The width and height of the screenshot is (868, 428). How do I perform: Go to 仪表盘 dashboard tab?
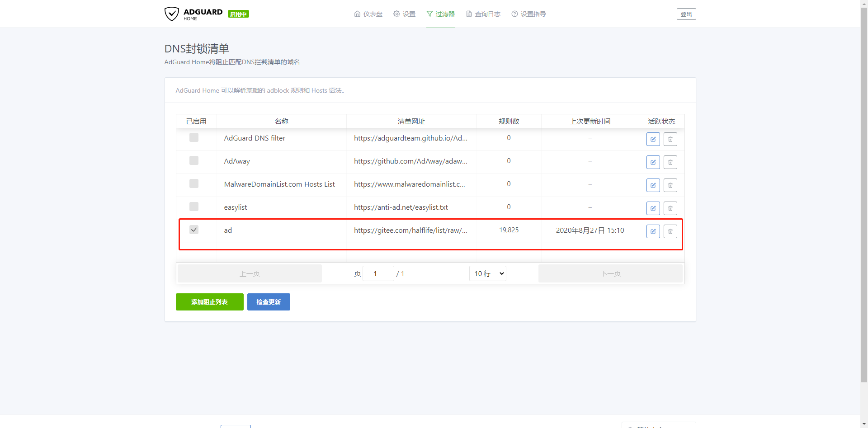click(368, 14)
